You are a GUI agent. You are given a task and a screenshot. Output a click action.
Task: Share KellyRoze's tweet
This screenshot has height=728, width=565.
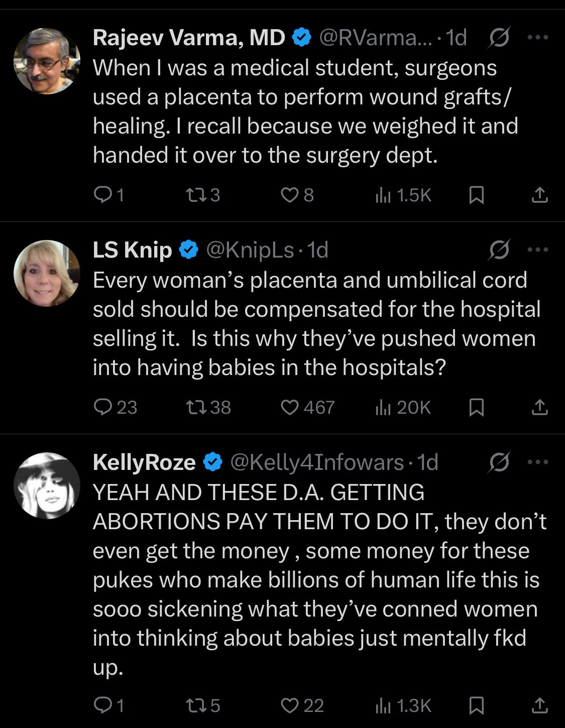(539, 705)
